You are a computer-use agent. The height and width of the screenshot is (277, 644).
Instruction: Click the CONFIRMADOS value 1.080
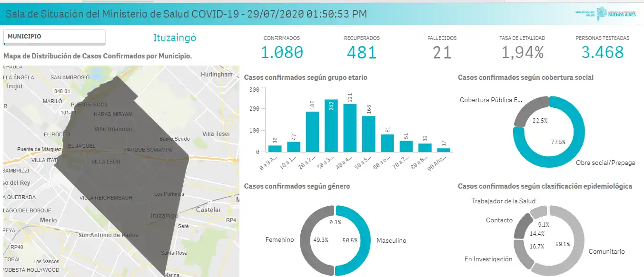tap(282, 52)
